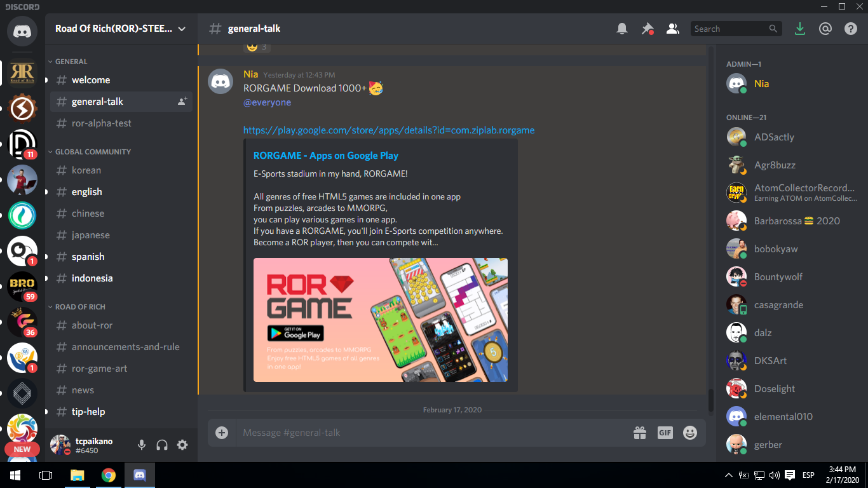Screen dimensions: 868x488
Task: Open user settings gear
Action: click(x=182, y=445)
